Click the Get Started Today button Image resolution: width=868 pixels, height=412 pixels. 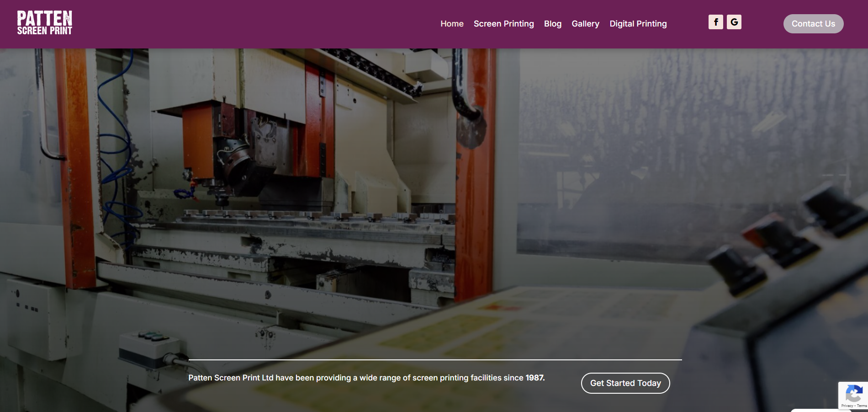(x=625, y=383)
